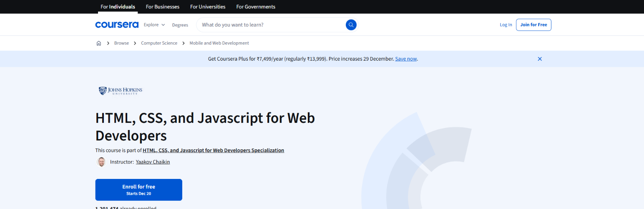Screen dimensions: 644x209
Task: Open the Degrees menu link
Action: pos(180,25)
